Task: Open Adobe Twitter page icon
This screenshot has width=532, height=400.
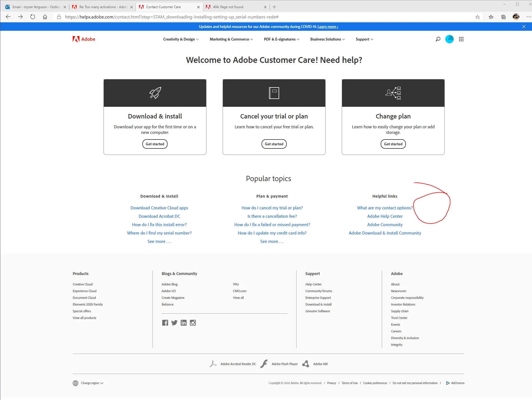Action: click(174, 323)
